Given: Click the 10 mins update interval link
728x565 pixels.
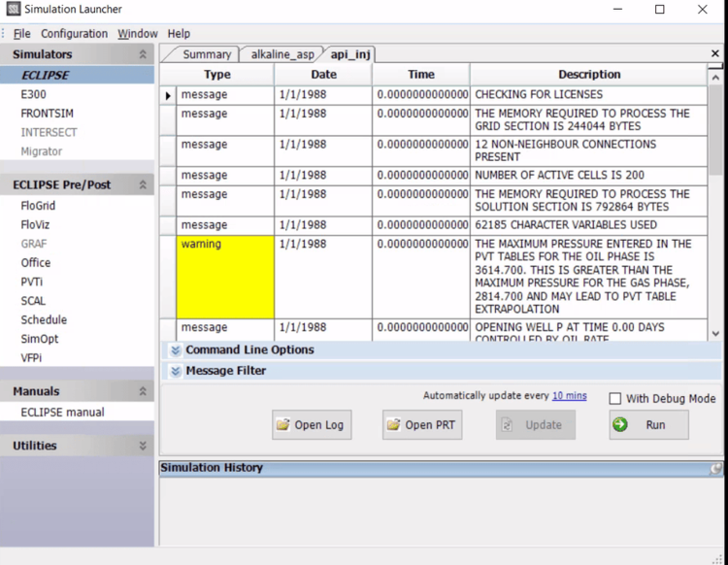Looking at the screenshot, I should (x=569, y=396).
